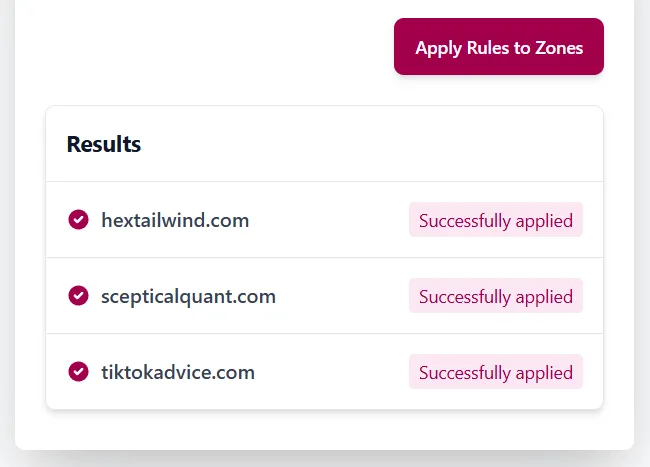Click the checkmark icon beside tiktokadvice.com
650x467 pixels.
tap(78, 372)
